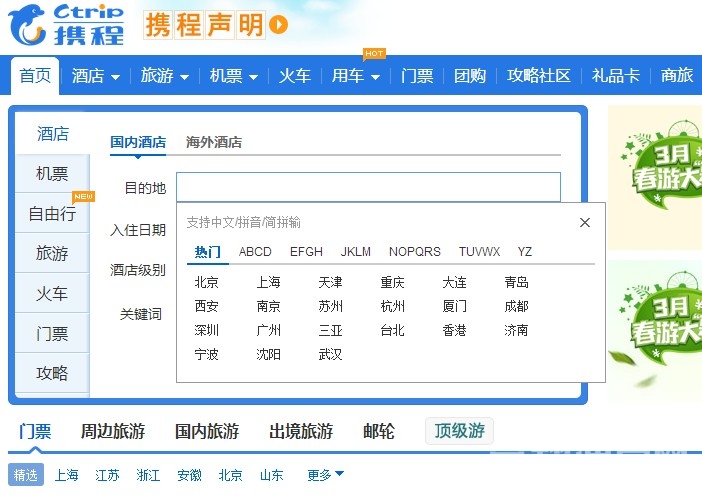
Task: Open 攻略社区 in the top navigation
Action: click(539, 76)
